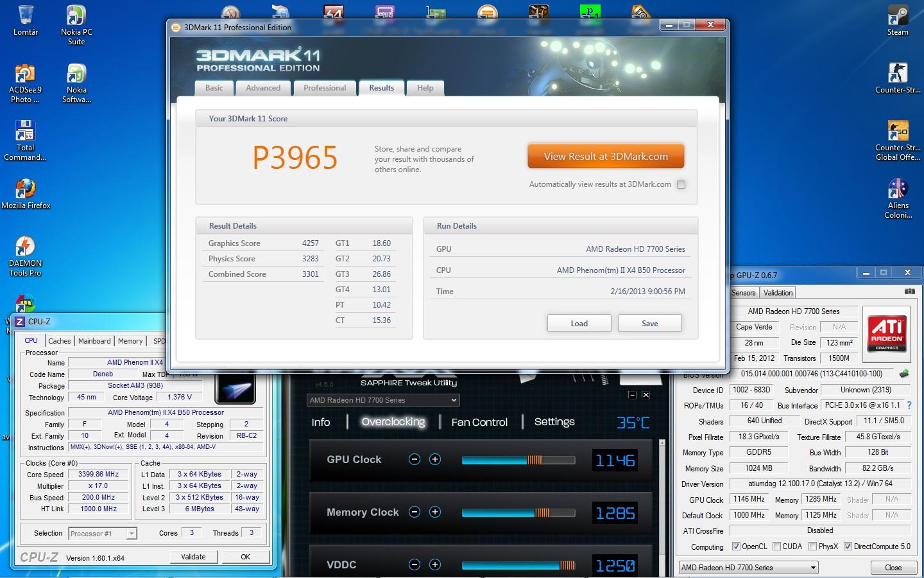This screenshot has height=578, width=924.
Task: Select Overclocking section in Sapphire utility
Action: tap(393, 422)
